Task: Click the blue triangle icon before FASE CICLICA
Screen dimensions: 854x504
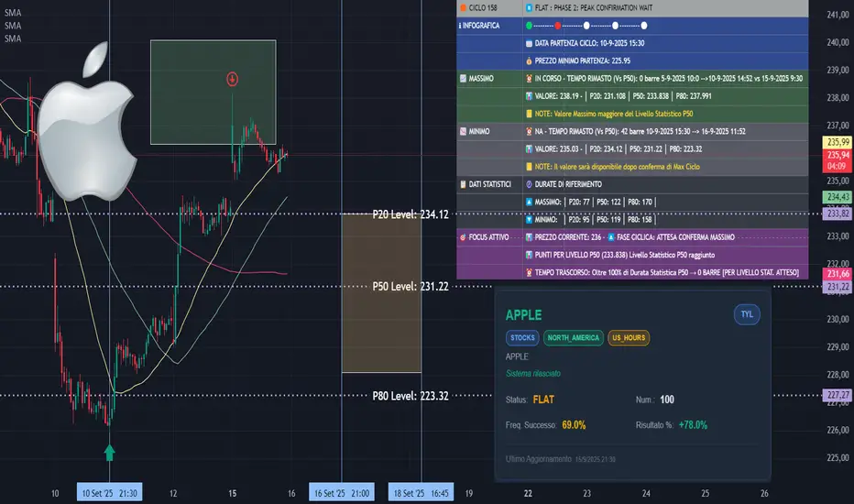Action: click(x=611, y=237)
